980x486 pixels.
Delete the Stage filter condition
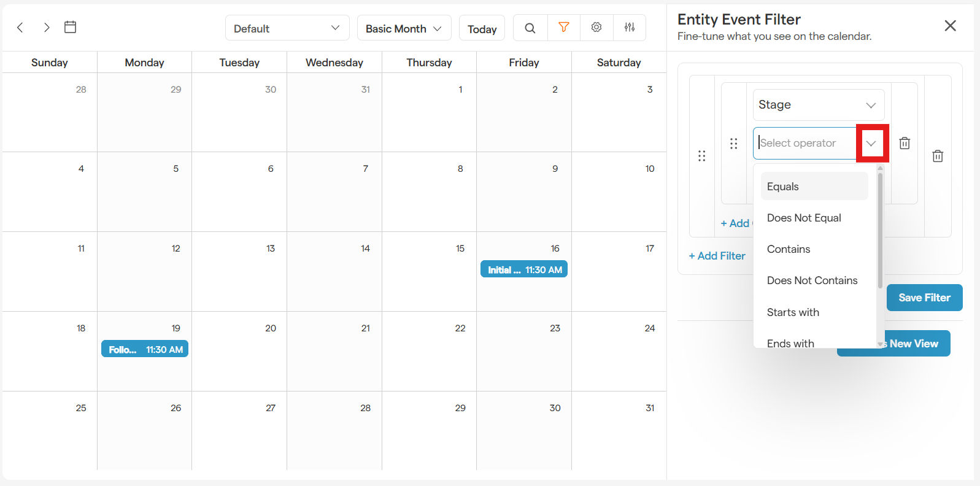[905, 143]
